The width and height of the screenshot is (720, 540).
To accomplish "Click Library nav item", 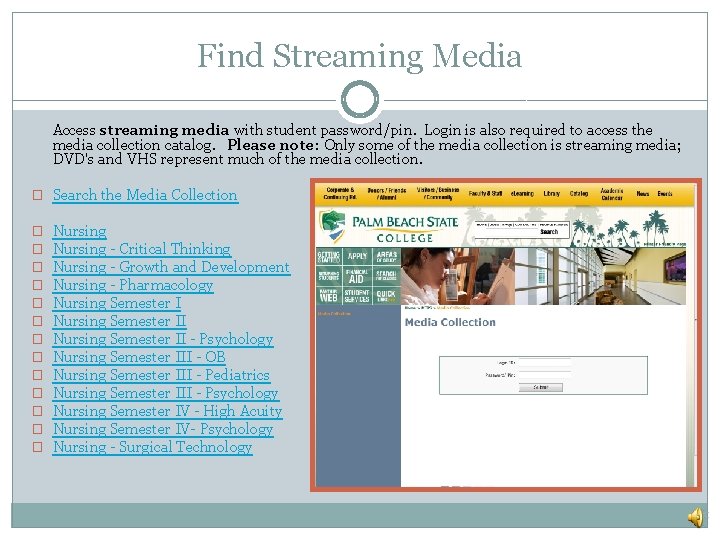I will pyautogui.click(x=551, y=193).
